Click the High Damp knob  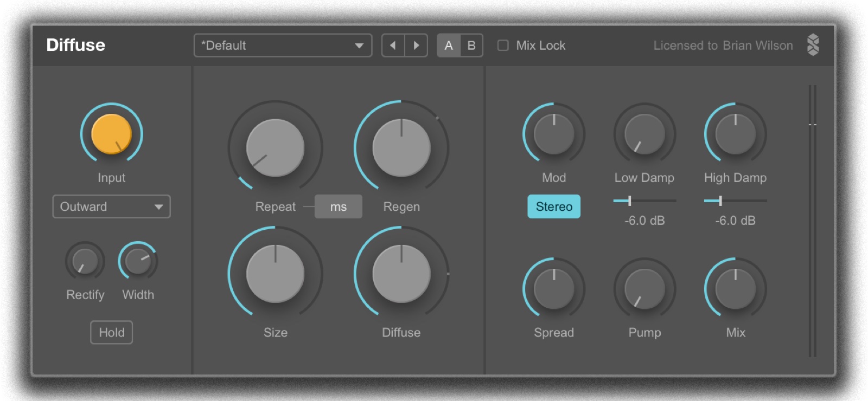pos(735,134)
